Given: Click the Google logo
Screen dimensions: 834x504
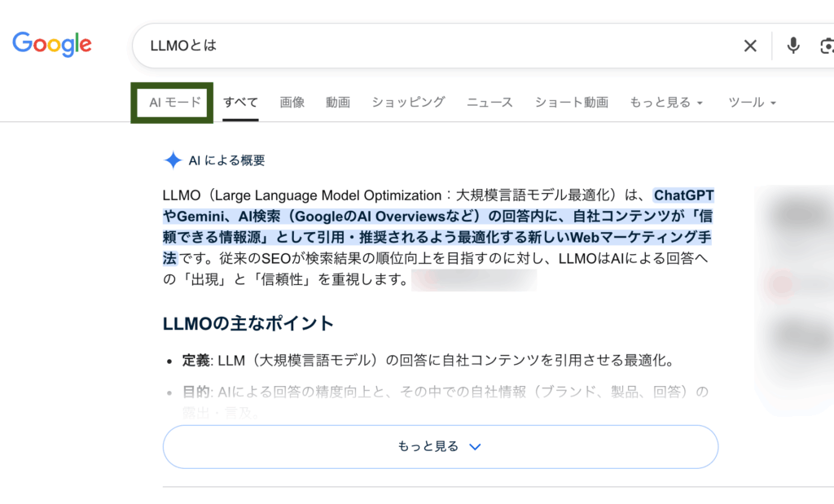Looking at the screenshot, I should pos(51,45).
